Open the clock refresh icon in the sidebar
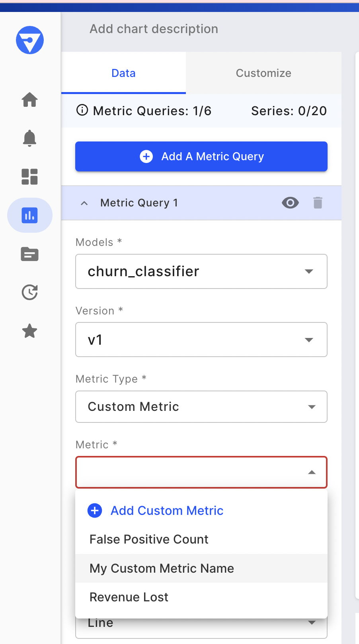The height and width of the screenshot is (644, 359). [30, 293]
